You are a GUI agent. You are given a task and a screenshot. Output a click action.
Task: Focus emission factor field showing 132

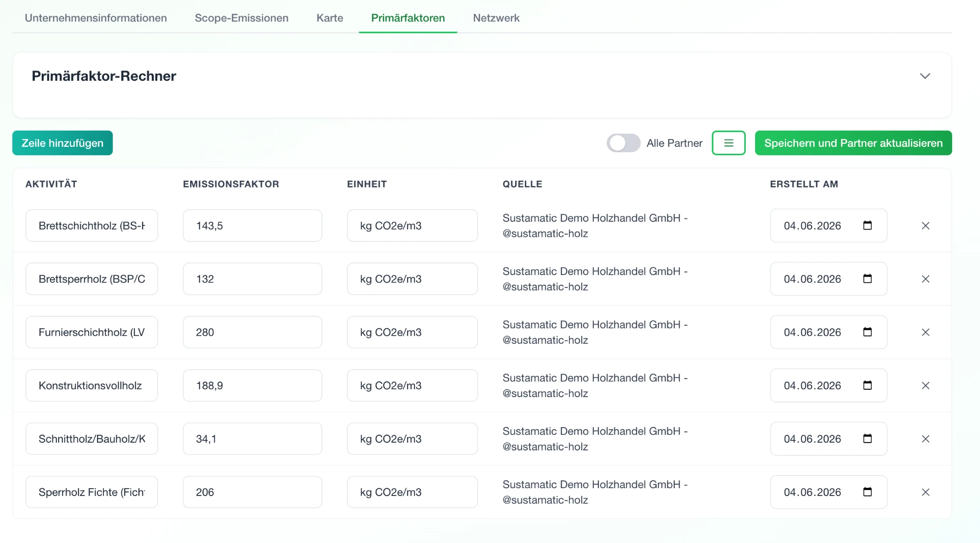(252, 279)
